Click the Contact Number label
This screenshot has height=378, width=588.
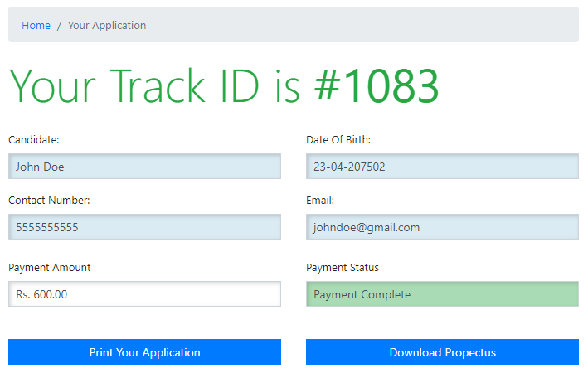coord(49,201)
